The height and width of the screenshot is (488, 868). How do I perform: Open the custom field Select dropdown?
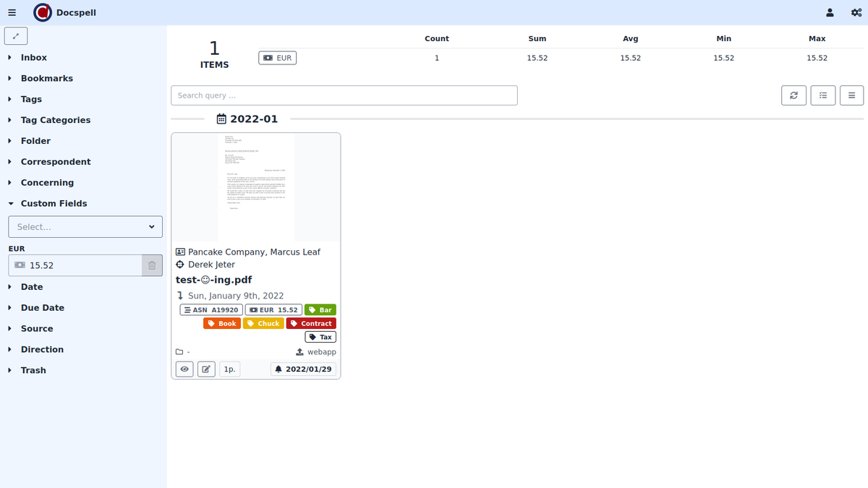[x=85, y=227]
